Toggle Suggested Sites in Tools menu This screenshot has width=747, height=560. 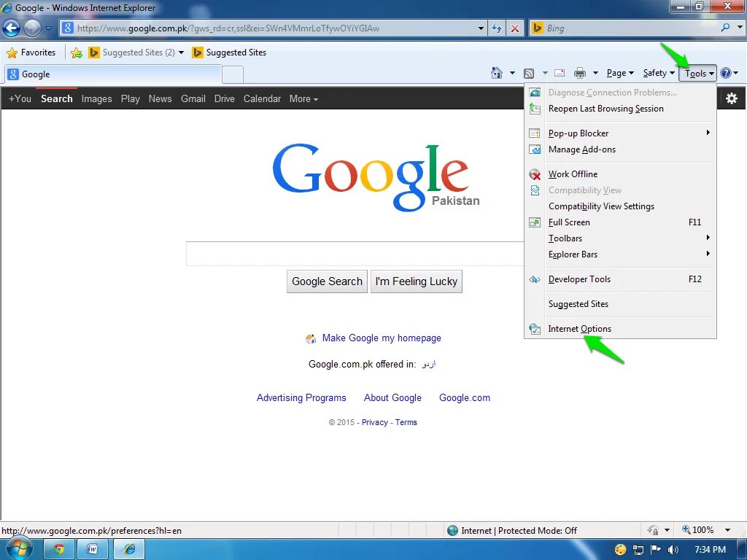[x=620, y=304]
